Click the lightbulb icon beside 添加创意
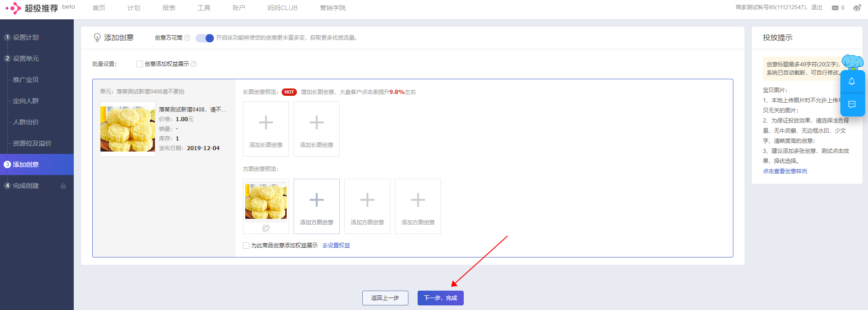This screenshot has height=310, width=868. (97, 38)
